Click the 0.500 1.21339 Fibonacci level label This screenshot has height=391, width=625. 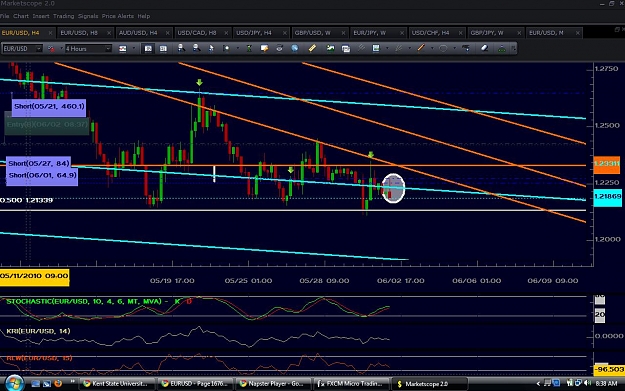pyautogui.click(x=26, y=200)
